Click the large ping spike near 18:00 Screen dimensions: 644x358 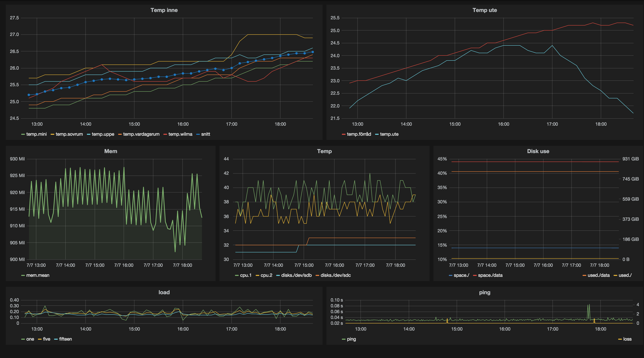(x=589, y=311)
